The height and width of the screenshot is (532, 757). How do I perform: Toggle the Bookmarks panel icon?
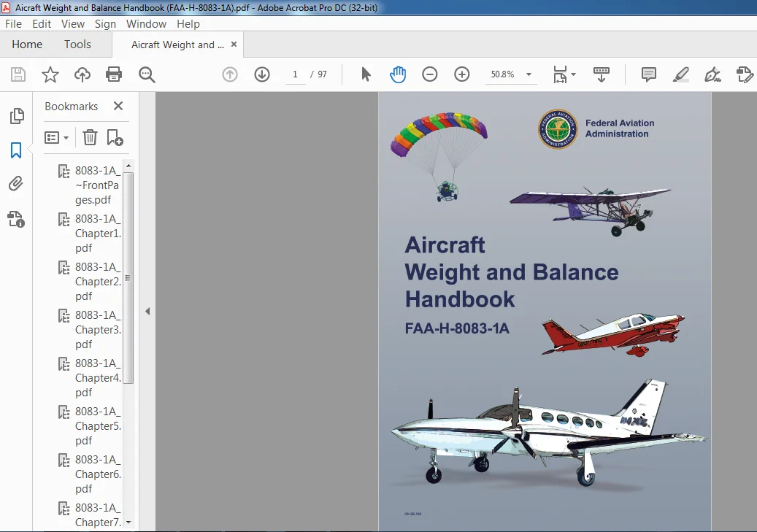16,150
